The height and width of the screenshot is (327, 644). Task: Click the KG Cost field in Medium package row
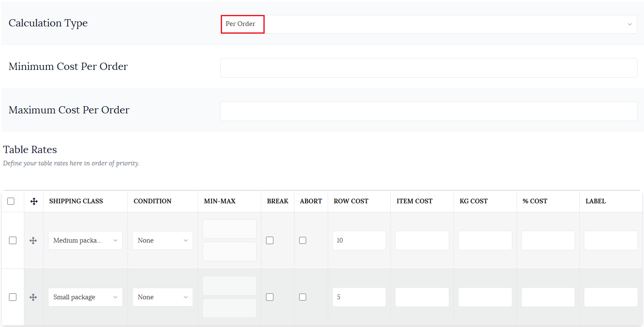click(485, 240)
